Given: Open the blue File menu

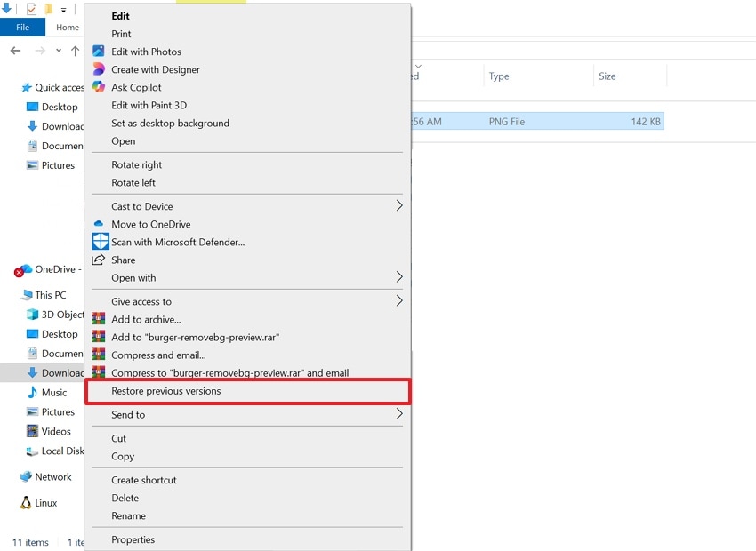Looking at the screenshot, I should 23,28.
